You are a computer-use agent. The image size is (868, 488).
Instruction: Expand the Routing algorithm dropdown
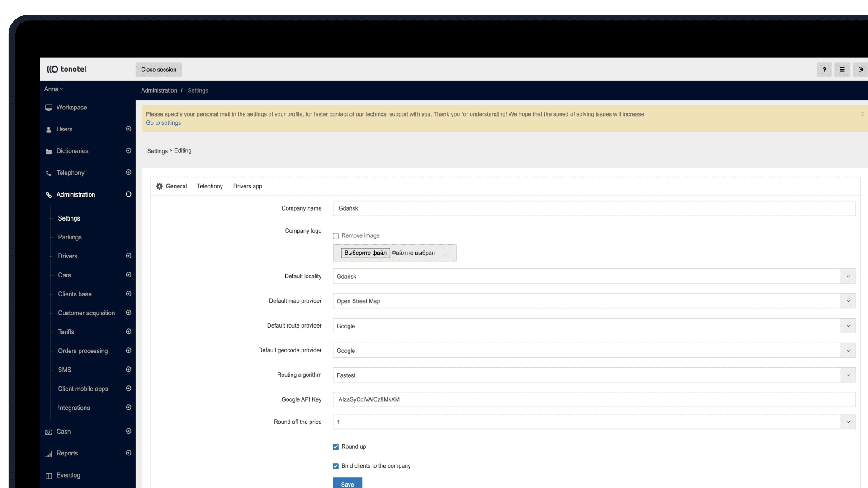pyautogui.click(x=848, y=375)
